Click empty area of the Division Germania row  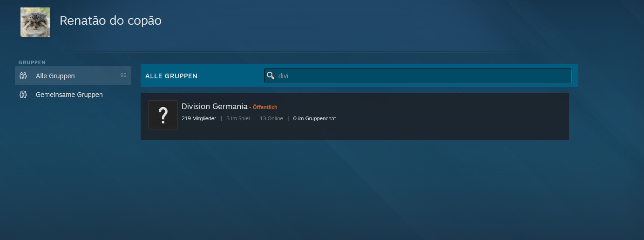pos(442,117)
